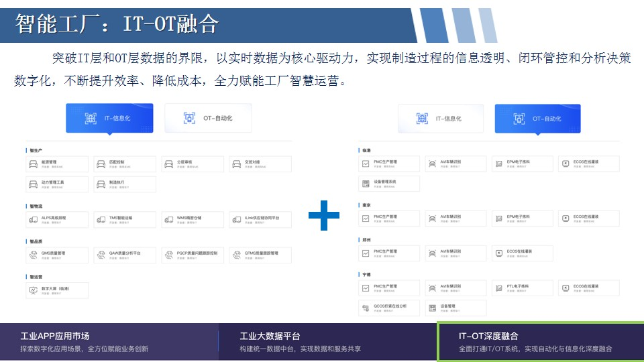Click the car icon of 交班对接
Image resolution: width=644 pixels, height=362 pixels.
point(237,164)
